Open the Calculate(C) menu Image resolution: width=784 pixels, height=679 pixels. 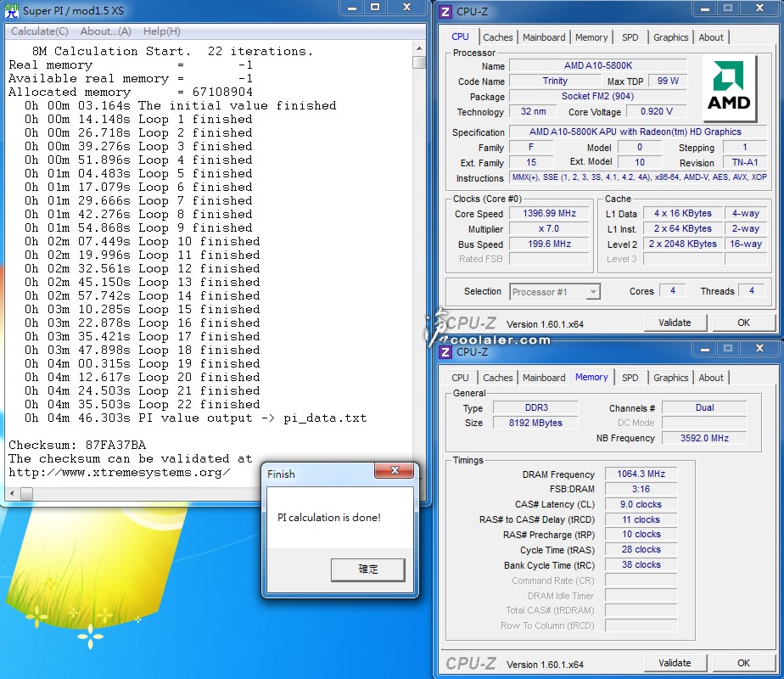click(x=40, y=31)
